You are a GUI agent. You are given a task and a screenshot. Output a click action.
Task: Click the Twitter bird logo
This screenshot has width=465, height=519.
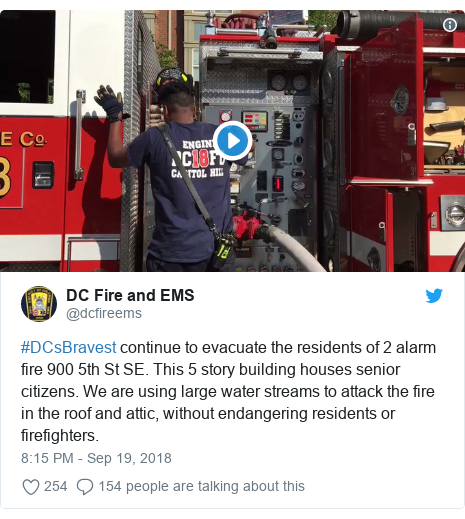tap(434, 295)
